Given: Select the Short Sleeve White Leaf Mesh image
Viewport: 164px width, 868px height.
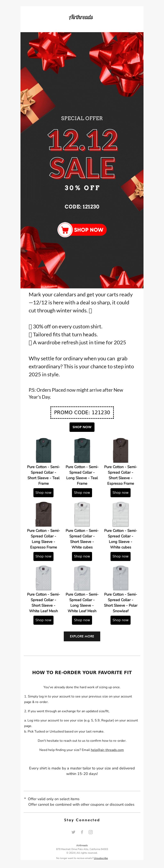Looking at the screenshot, I should 43,578.
